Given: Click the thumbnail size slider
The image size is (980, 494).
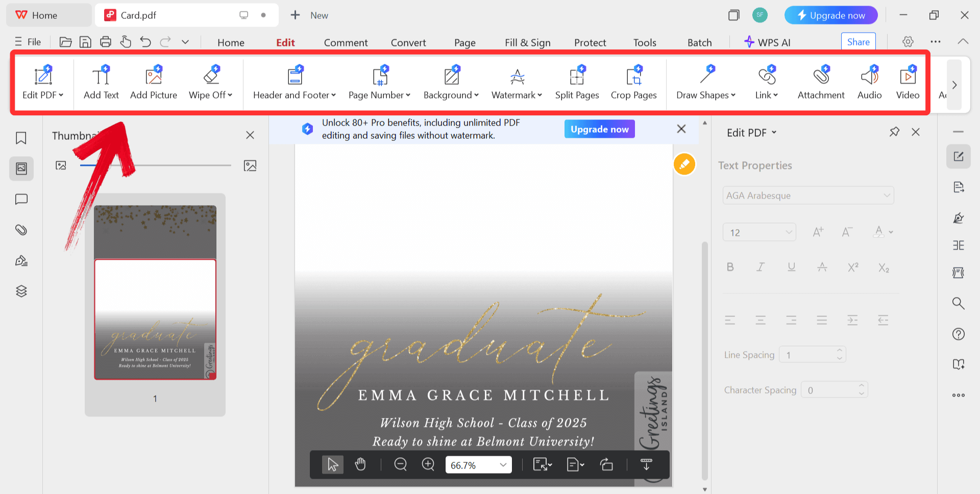Looking at the screenshot, I should (x=156, y=165).
